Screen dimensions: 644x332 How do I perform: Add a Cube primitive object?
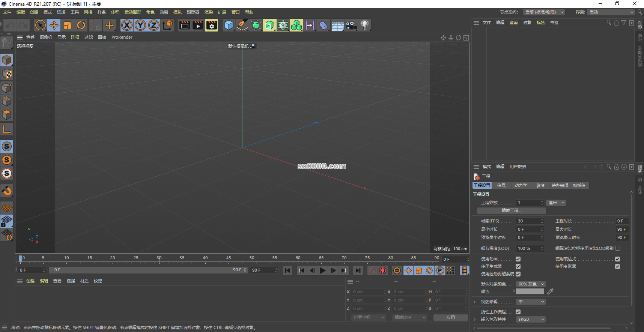[229, 25]
